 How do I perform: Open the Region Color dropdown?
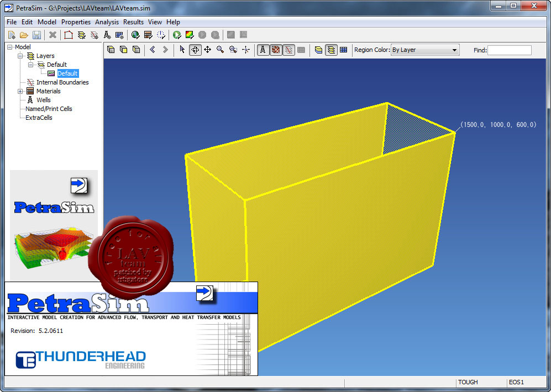(x=425, y=50)
